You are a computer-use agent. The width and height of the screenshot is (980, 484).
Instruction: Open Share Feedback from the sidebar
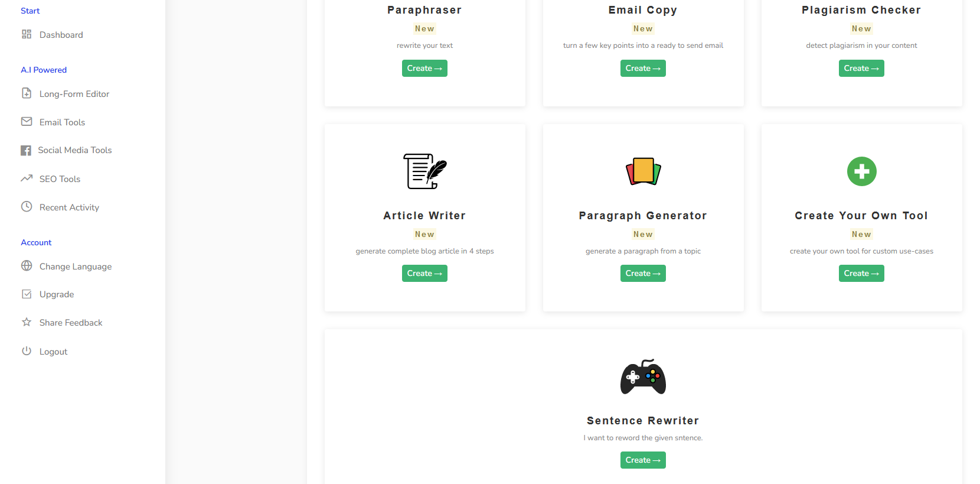tap(71, 323)
